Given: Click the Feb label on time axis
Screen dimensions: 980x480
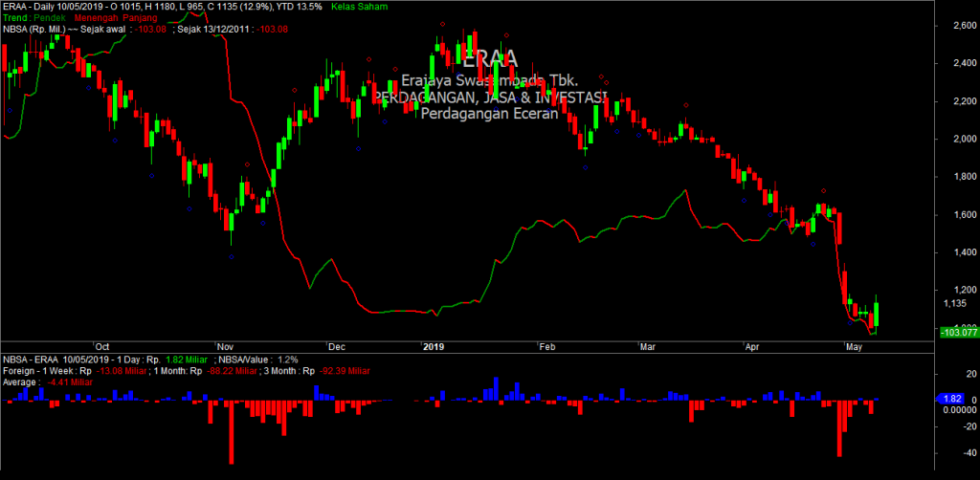Looking at the screenshot, I should pos(546,346).
